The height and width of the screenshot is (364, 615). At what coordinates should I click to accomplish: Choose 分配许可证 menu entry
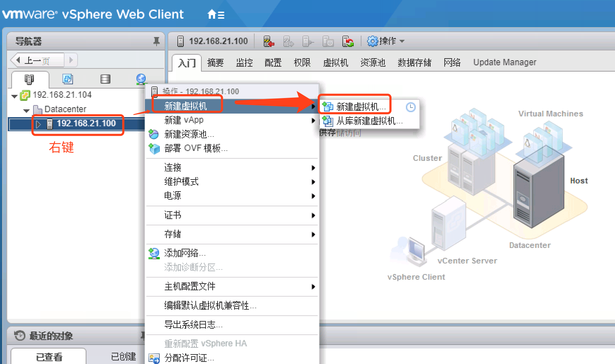point(232,358)
